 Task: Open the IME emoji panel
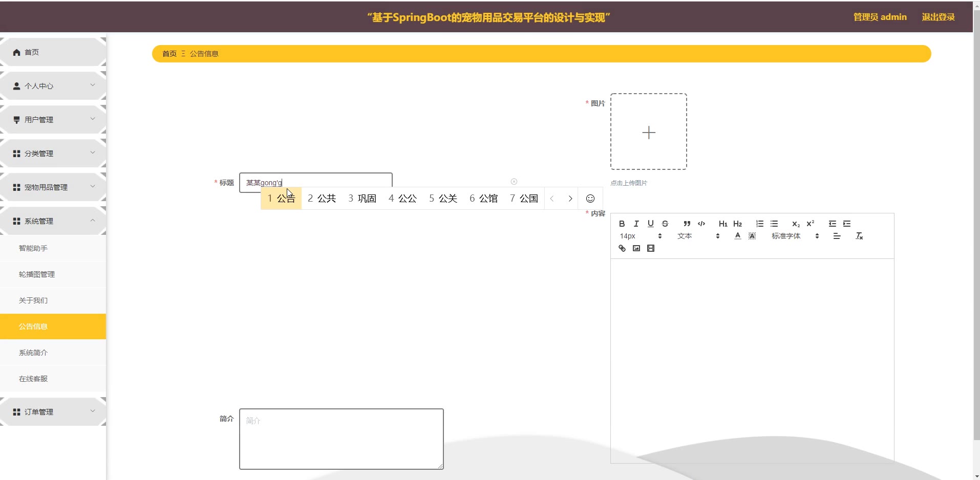coord(590,199)
